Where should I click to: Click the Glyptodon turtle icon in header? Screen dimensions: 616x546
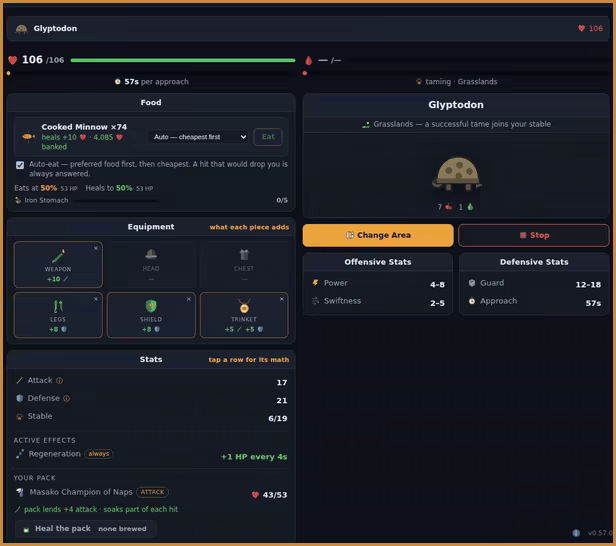(21, 29)
